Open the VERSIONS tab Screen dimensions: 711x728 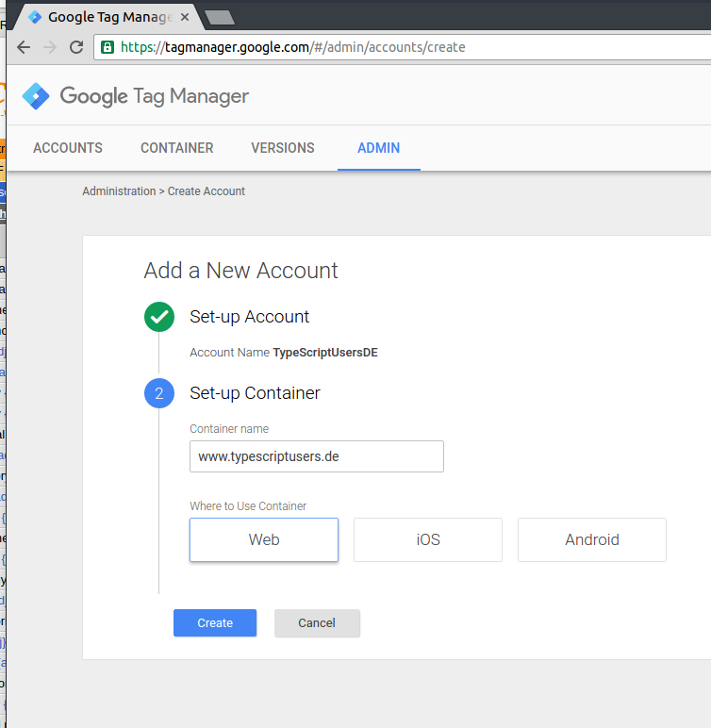pos(283,148)
